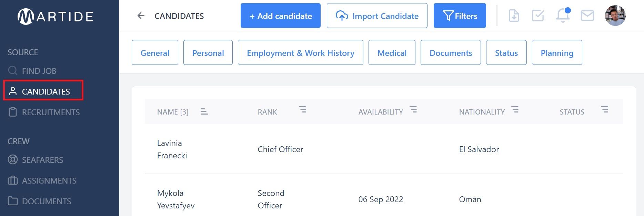Select the Medical tab

[392, 52]
